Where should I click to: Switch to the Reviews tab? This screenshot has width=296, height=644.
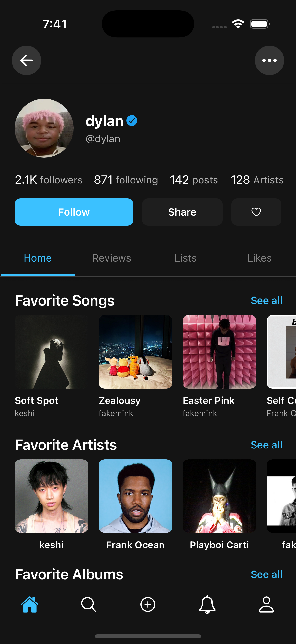(x=112, y=258)
